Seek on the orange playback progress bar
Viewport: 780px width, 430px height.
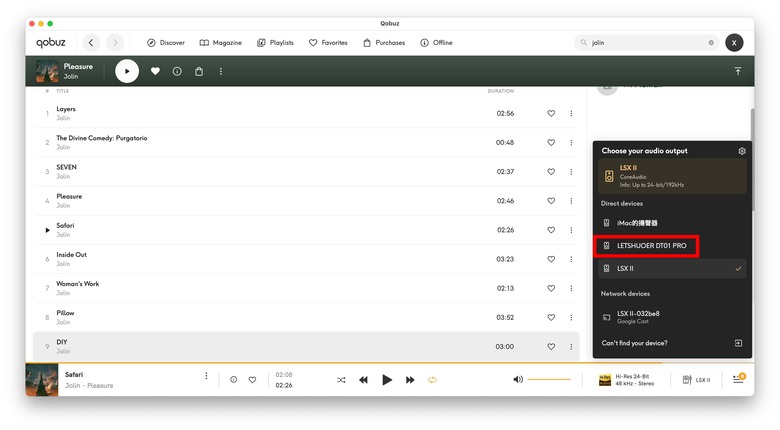point(390,363)
